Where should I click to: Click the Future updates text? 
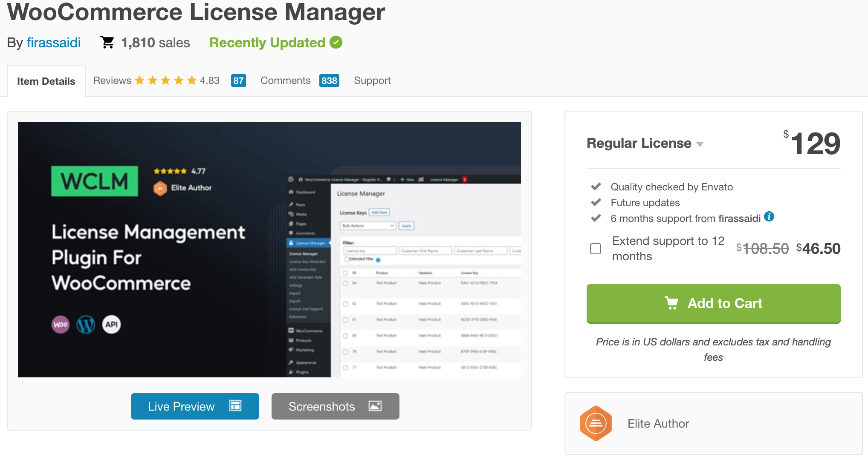pos(645,203)
